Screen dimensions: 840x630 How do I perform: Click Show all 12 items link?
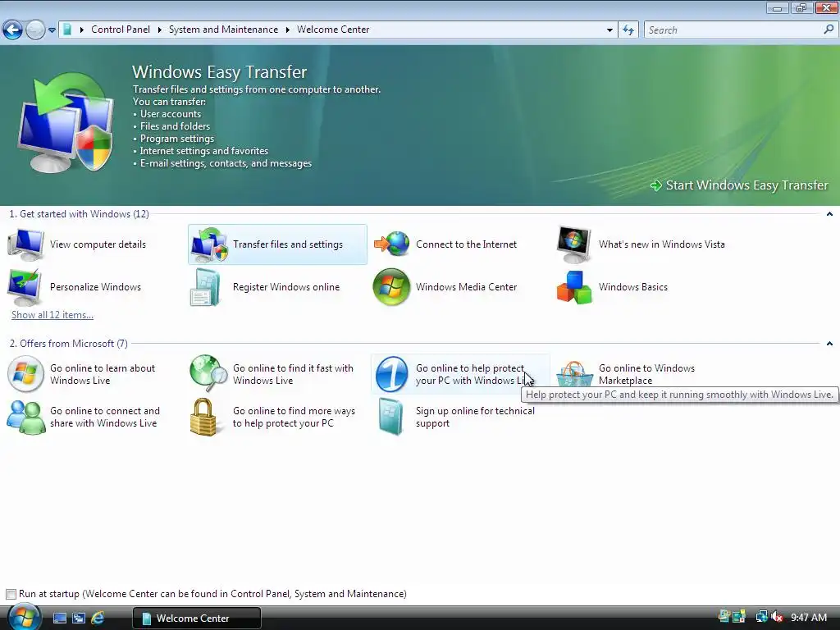coord(52,315)
